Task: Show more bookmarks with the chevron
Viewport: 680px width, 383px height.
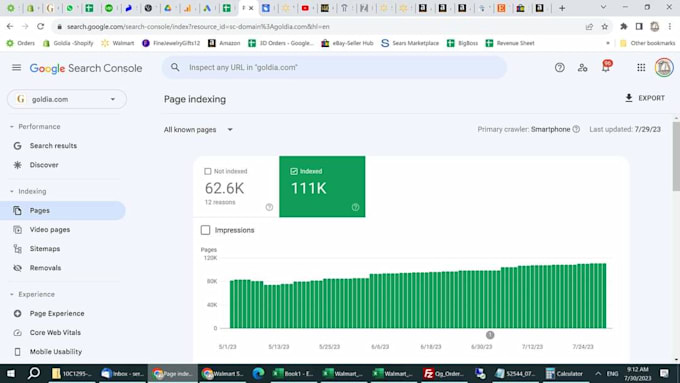Action: 608,43
